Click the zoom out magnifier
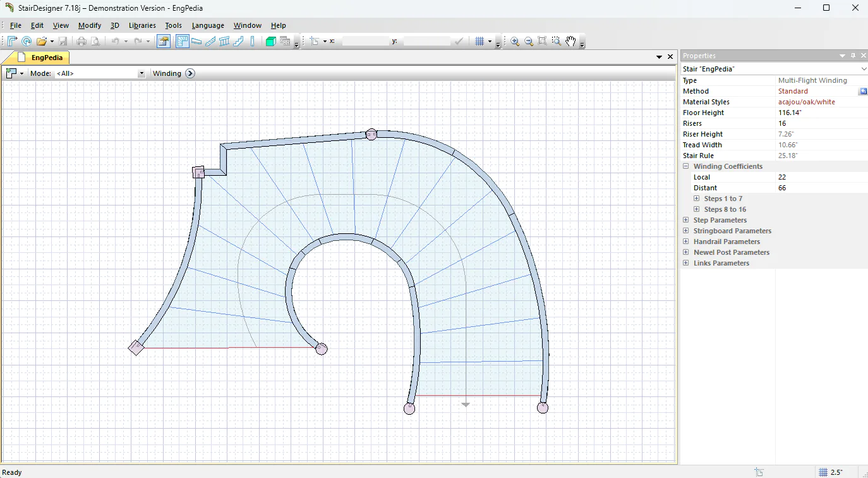Image resolution: width=868 pixels, height=478 pixels. [x=529, y=41]
